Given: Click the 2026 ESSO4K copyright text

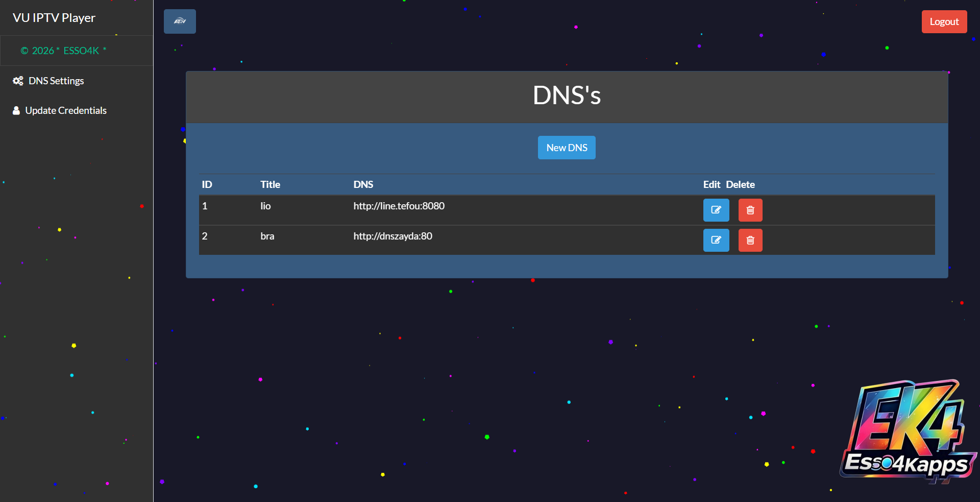Looking at the screenshot, I should [x=64, y=51].
